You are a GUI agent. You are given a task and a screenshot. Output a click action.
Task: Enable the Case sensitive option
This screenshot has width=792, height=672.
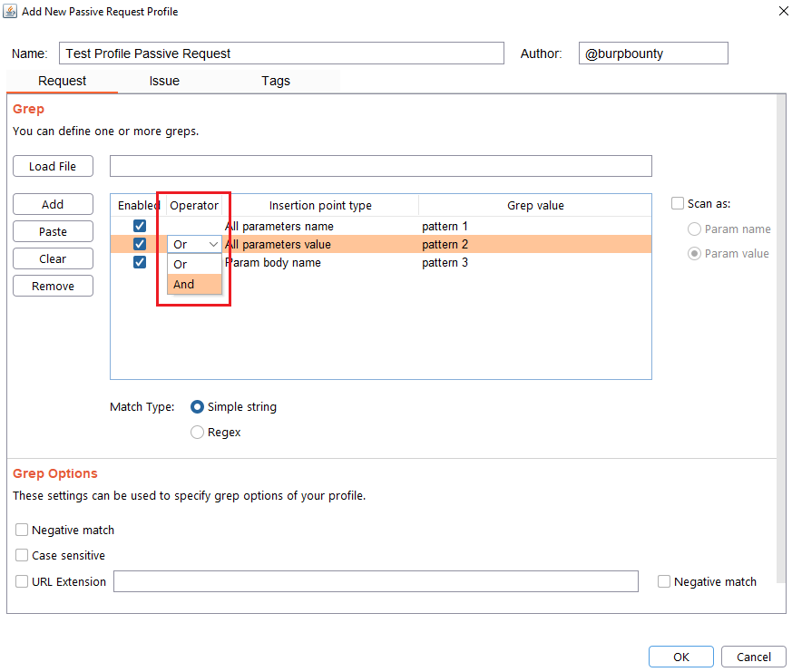22,555
